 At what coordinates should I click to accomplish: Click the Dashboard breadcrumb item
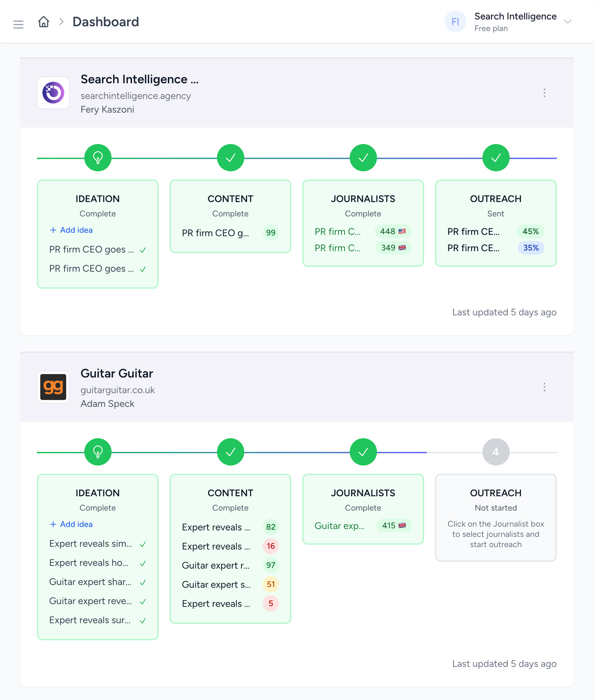tap(106, 22)
